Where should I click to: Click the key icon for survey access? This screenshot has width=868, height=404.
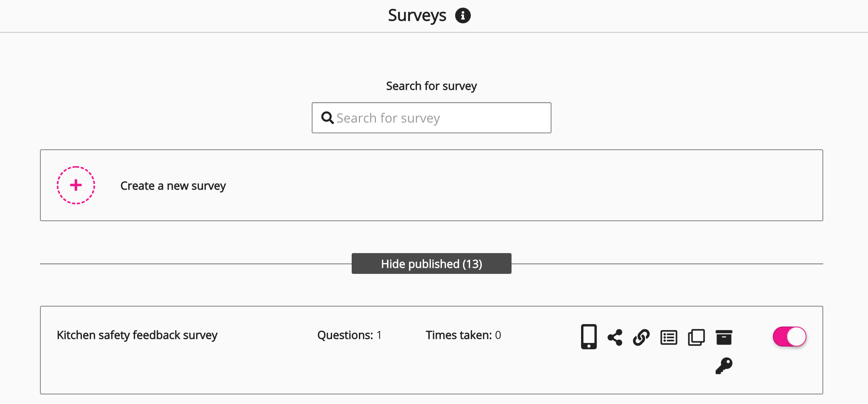pyautogui.click(x=724, y=366)
